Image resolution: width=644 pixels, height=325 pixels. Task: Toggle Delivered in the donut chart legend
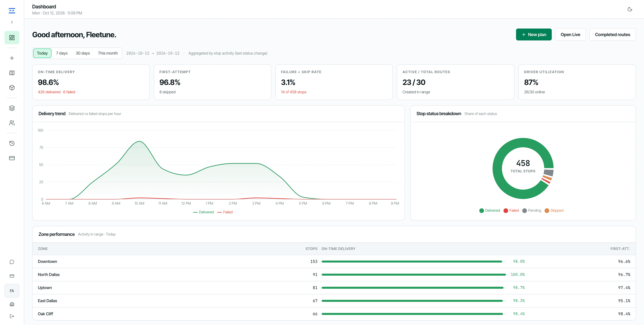pyautogui.click(x=490, y=210)
